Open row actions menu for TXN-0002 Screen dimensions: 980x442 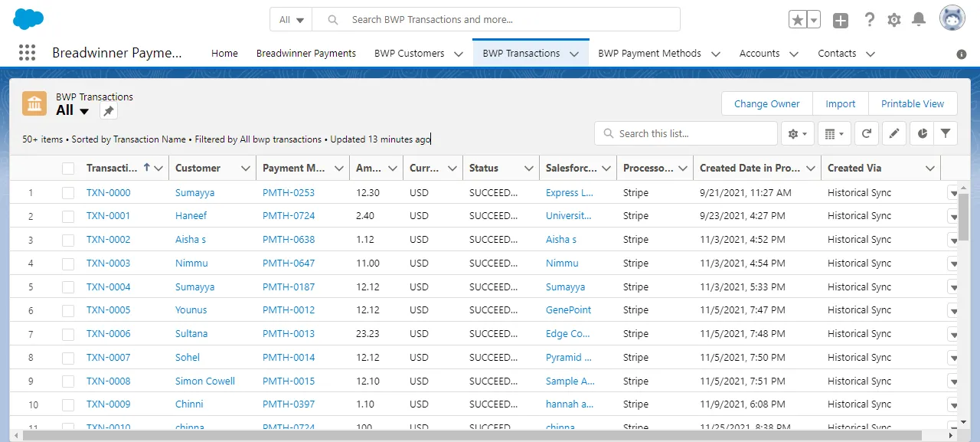point(952,240)
